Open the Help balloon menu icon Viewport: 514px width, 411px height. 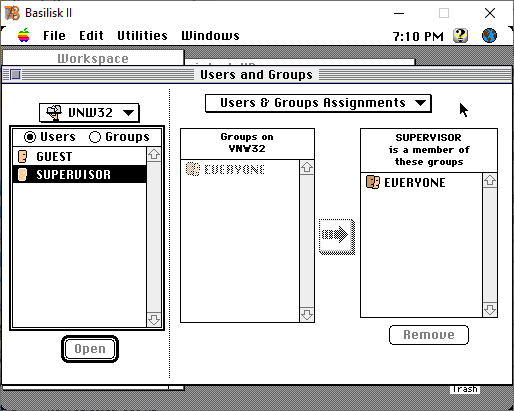click(460, 35)
